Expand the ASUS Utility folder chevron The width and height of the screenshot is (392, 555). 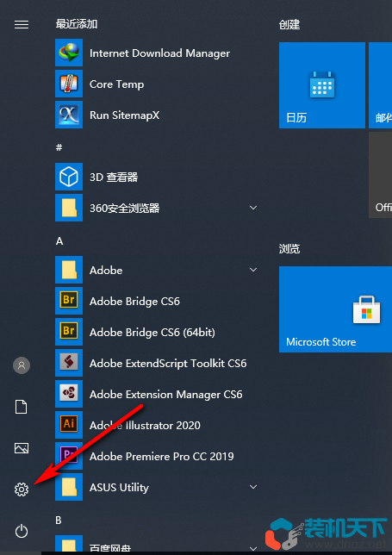[x=253, y=487]
